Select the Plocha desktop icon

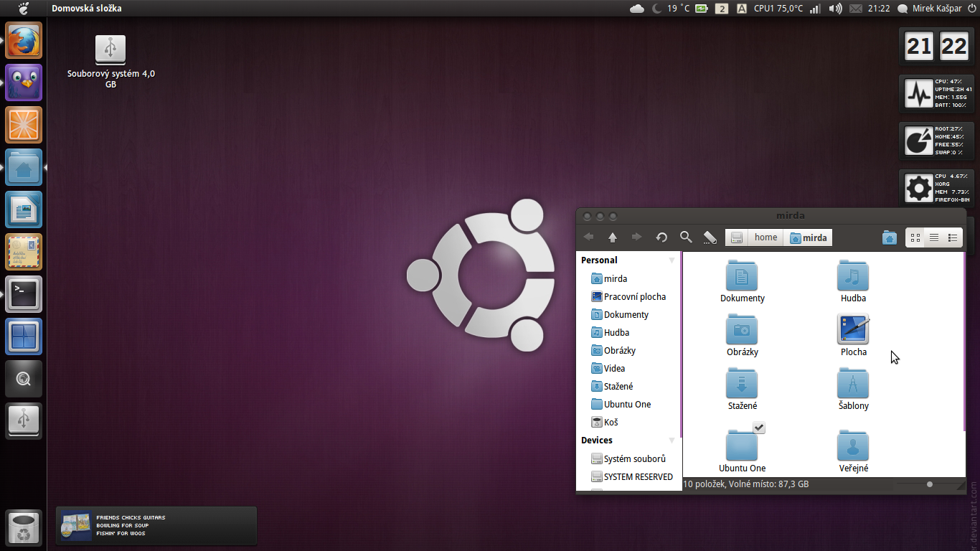(853, 330)
